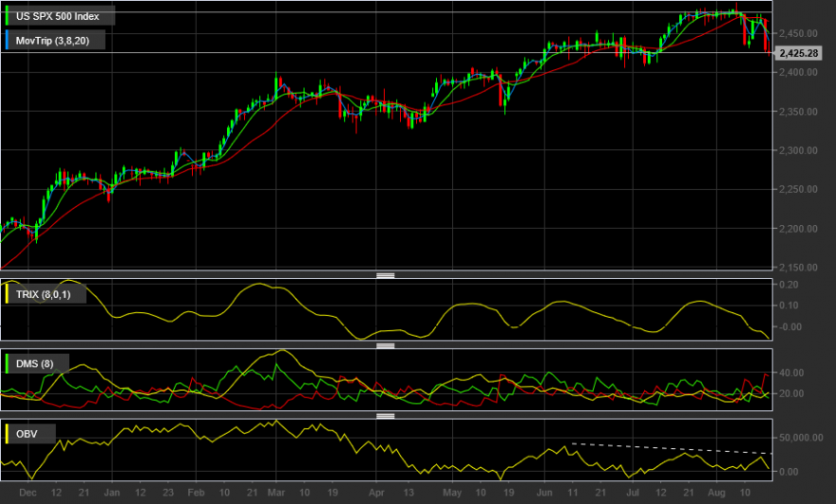836x504 pixels.
Task: Click the OBV indicator label
Action: tap(27, 434)
